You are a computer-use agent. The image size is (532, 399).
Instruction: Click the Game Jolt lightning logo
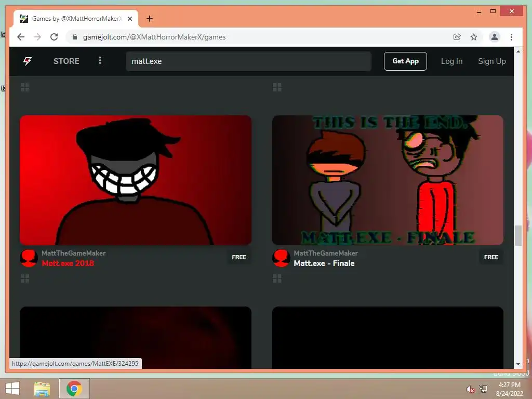pyautogui.click(x=28, y=61)
